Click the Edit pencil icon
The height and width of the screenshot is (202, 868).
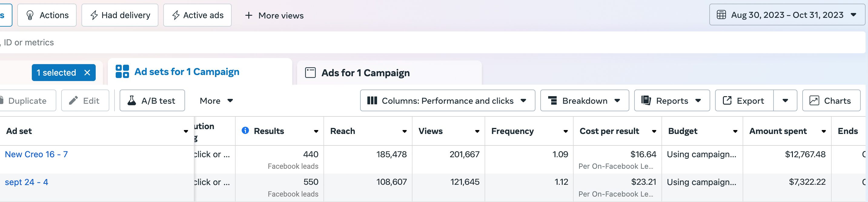pyautogui.click(x=74, y=101)
